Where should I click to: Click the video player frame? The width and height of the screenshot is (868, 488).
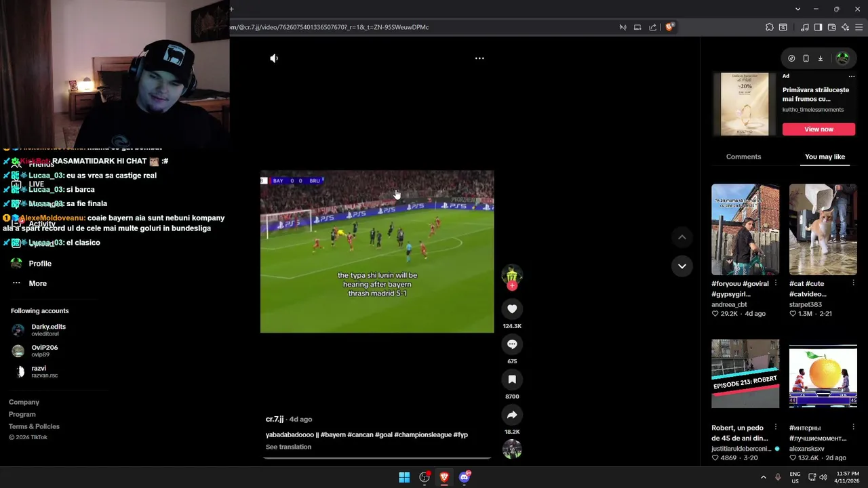click(x=377, y=251)
